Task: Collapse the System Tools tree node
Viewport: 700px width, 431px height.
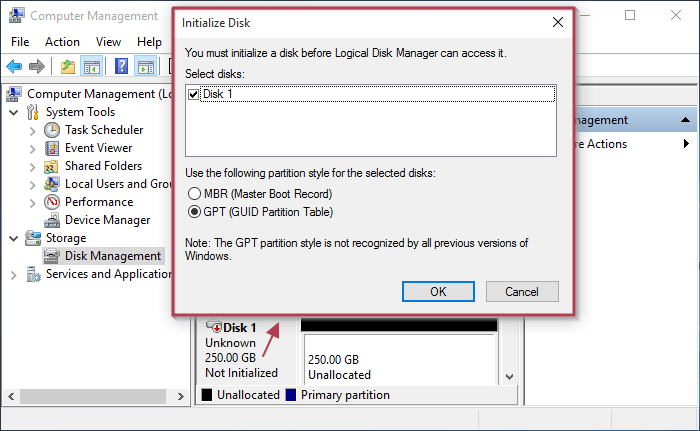Action: click(14, 112)
